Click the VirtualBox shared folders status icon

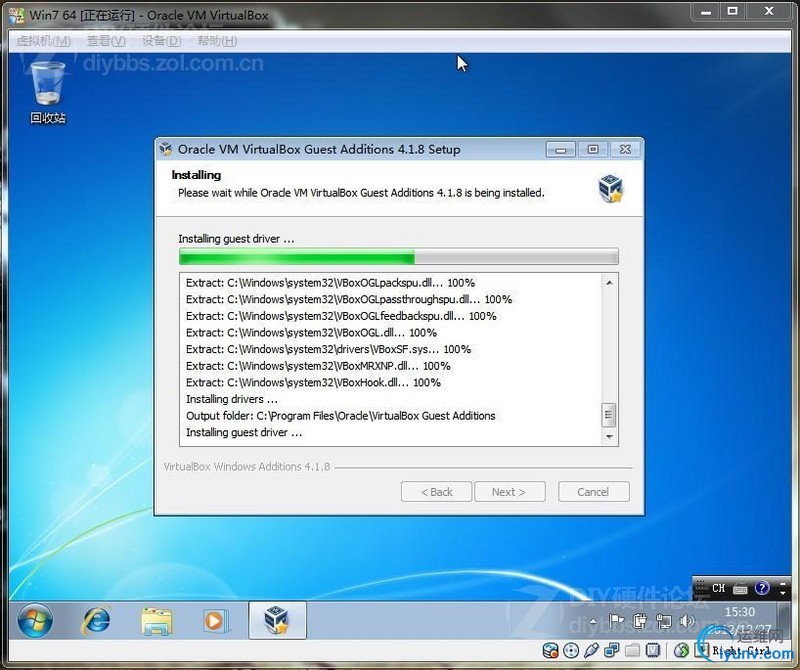point(632,650)
